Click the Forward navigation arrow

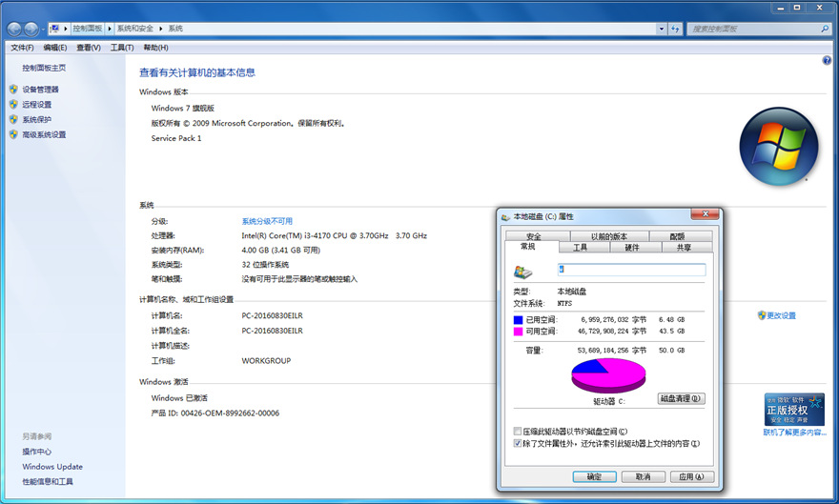[x=31, y=29]
